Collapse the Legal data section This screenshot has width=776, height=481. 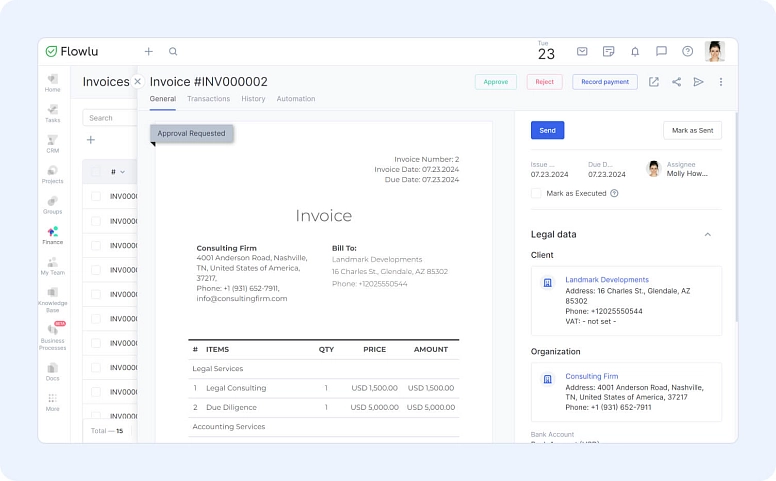708,234
